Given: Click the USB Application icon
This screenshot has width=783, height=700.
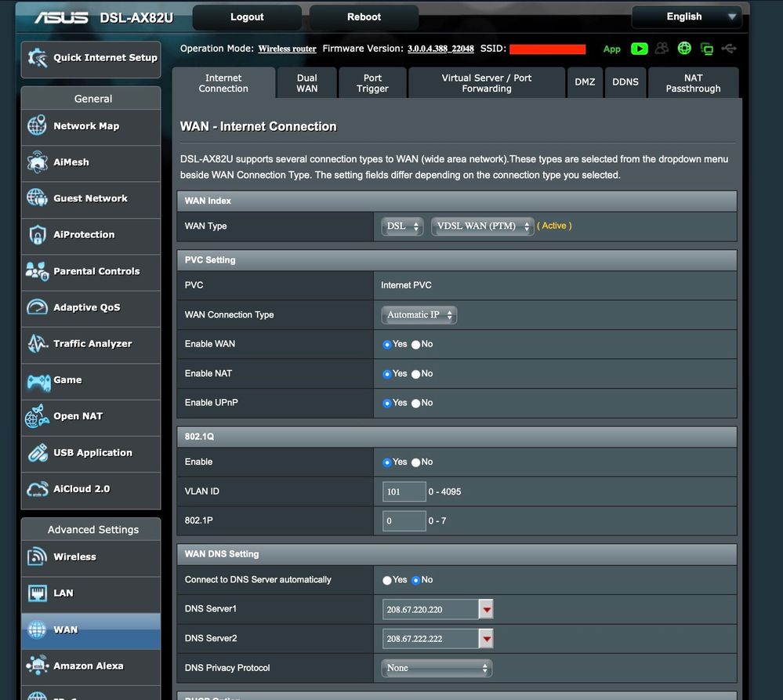Looking at the screenshot, I should tap(37, 452).
